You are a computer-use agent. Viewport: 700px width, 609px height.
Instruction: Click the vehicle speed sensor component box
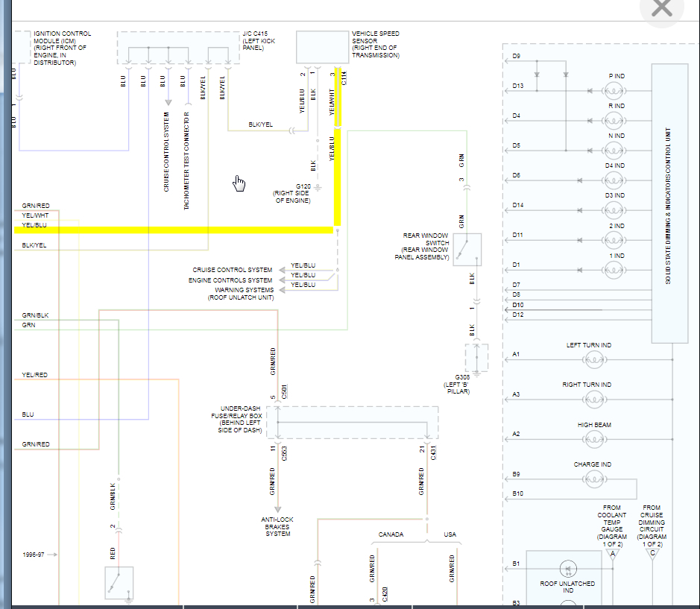pyautogui.click(x=323, y=47)
